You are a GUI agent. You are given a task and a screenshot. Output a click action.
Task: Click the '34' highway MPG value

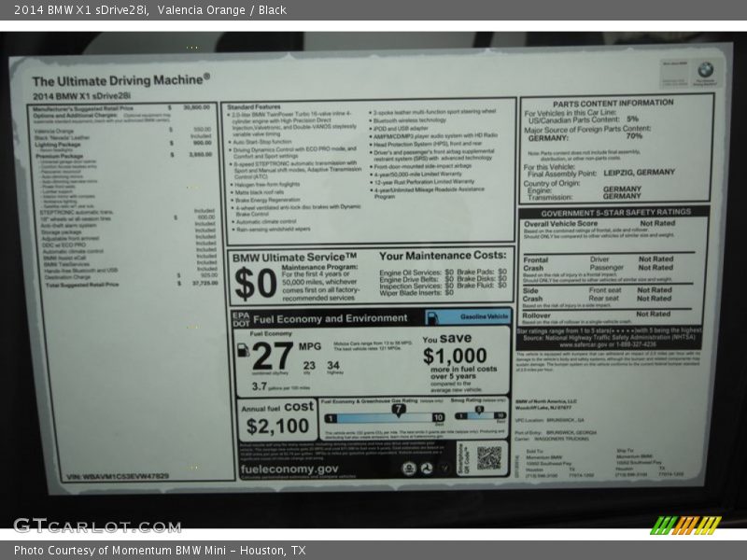click(333, 365)
